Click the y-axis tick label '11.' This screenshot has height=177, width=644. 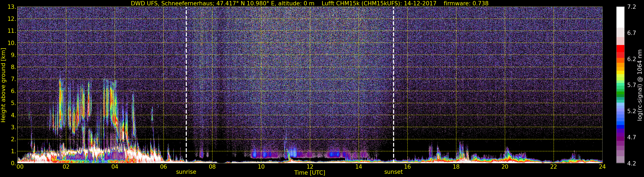point(12,31)
